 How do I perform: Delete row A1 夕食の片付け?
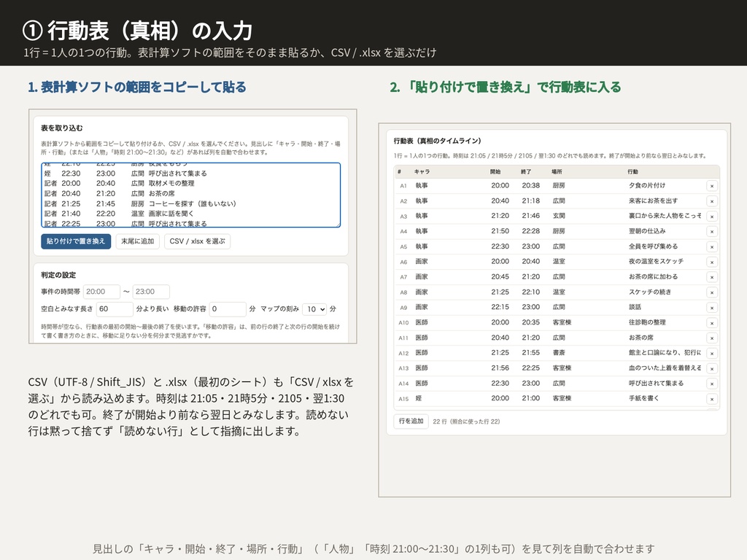pos(712,186)
